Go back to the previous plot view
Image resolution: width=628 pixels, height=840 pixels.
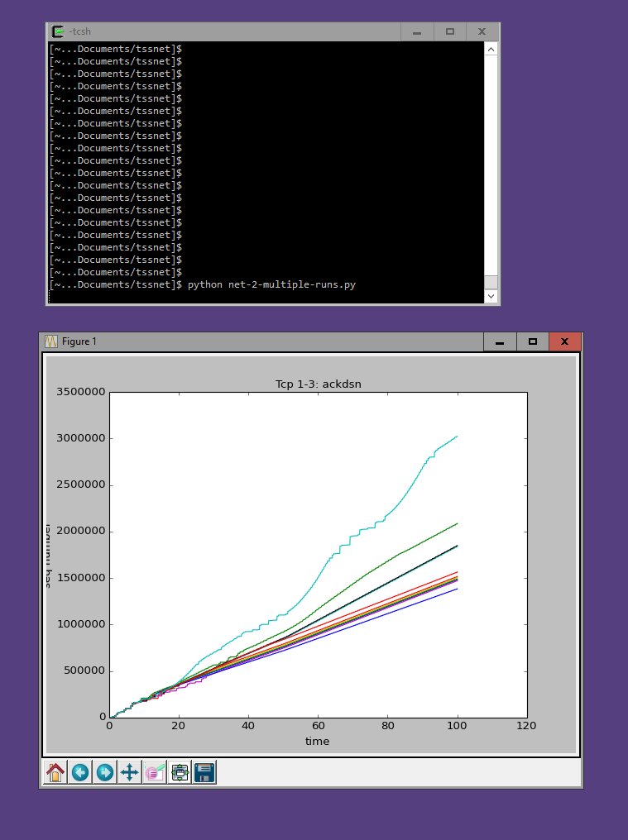click(x=80, y=772)
